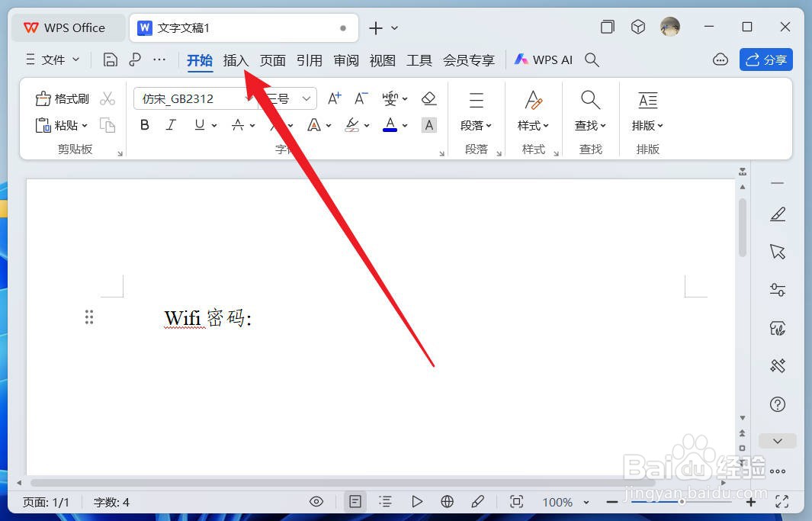The height and width of the screenshot is (521, 812).
Task: Click the Save document icon
Action: point(110,59)
